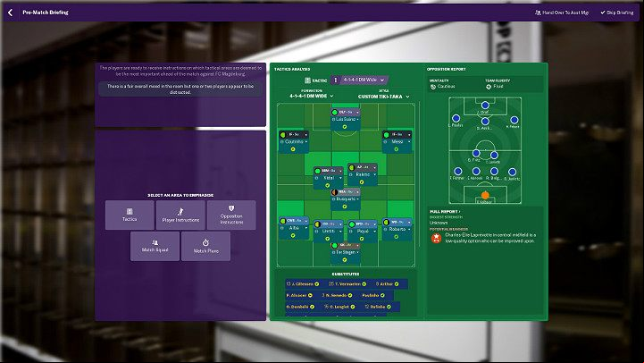Click Alba's role suitability circle
This screenshot has width=644, height=363.
point(283,221)
